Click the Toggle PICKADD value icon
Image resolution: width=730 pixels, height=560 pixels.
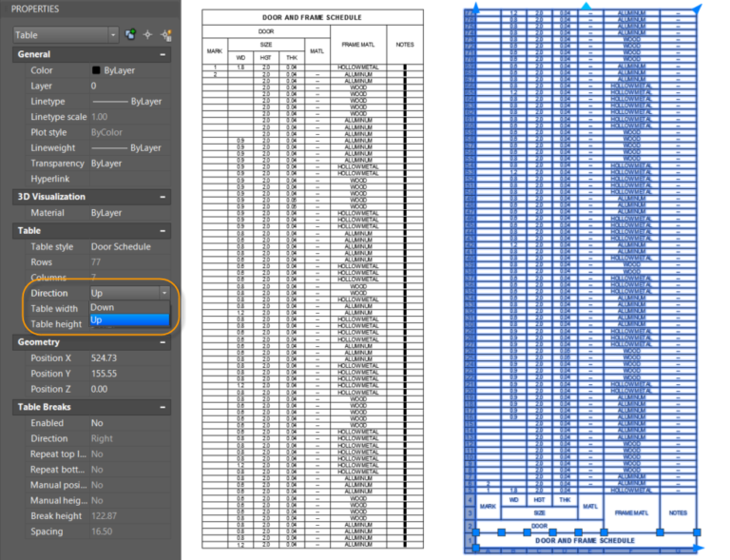(130, 35)
